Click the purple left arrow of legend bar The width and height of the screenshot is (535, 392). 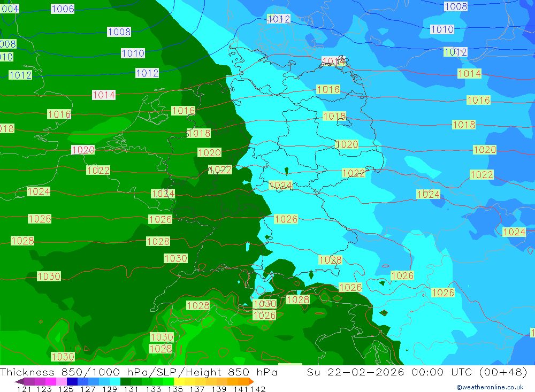tap(19, 381)
